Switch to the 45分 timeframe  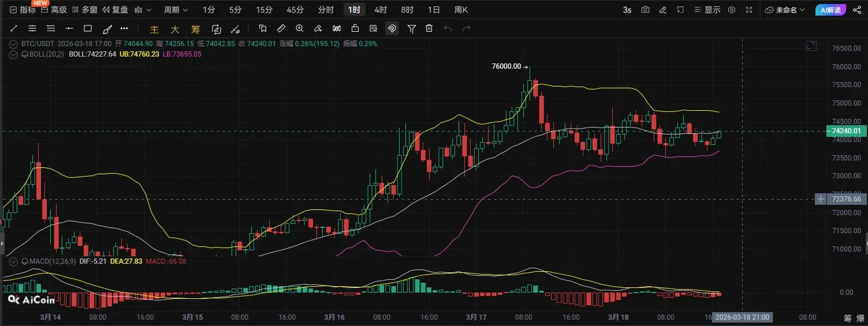pos(295,10)
